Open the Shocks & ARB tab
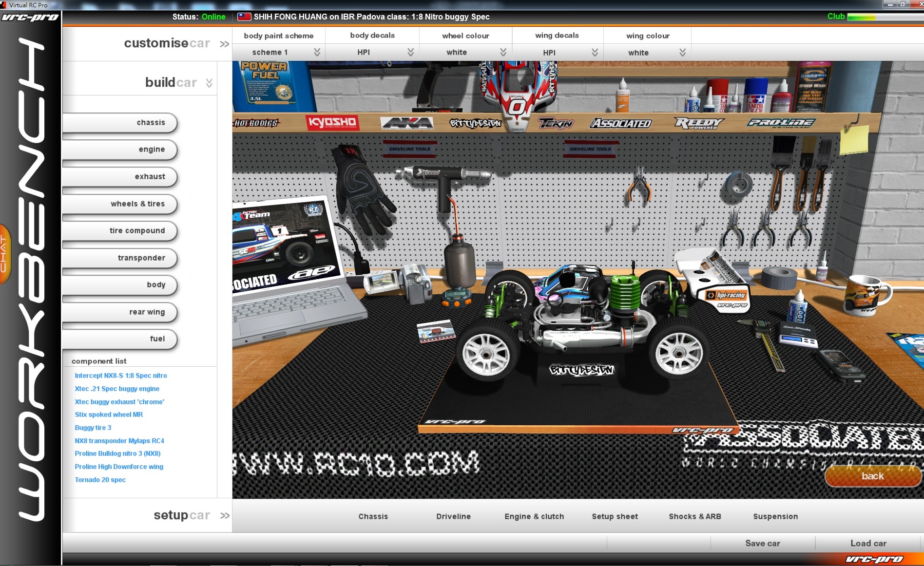Screen dimensions: 924x566 tap(695, 516)
